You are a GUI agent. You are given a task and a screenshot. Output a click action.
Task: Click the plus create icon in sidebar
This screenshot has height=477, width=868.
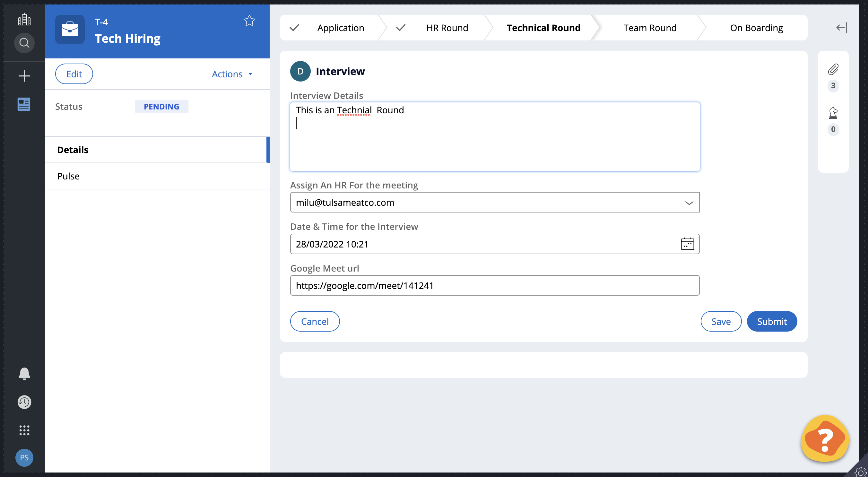pyautogui.click(x=24, y=76)
